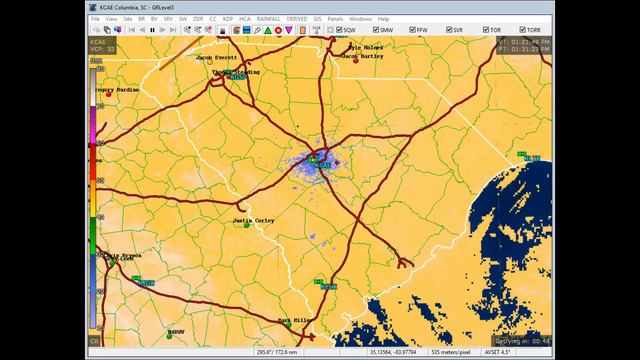Image resolution: width=640 pixels, height=360 pixels.
Task: Pause the radar loop animation
Action: (152, 30)
